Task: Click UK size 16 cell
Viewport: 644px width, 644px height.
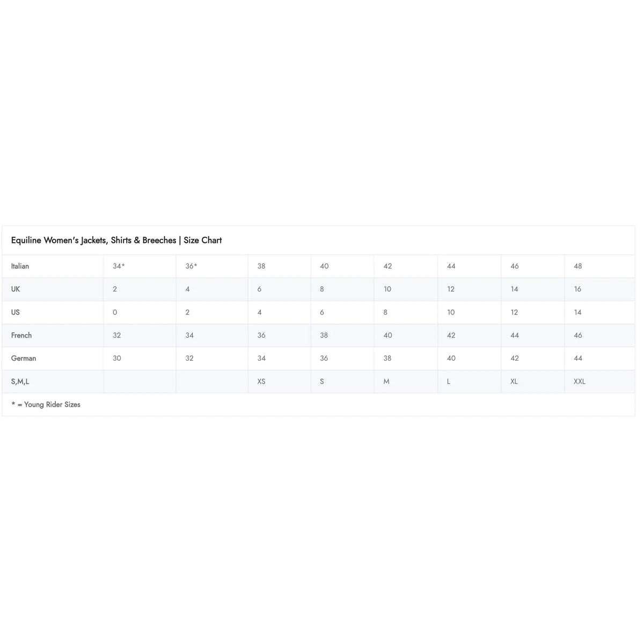Action: pyautogui.click(x=578, y=289)
